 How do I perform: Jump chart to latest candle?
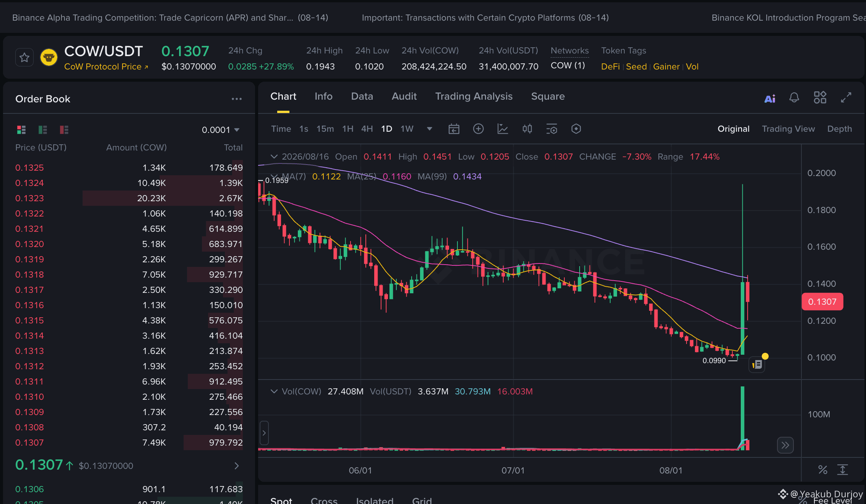785,445
